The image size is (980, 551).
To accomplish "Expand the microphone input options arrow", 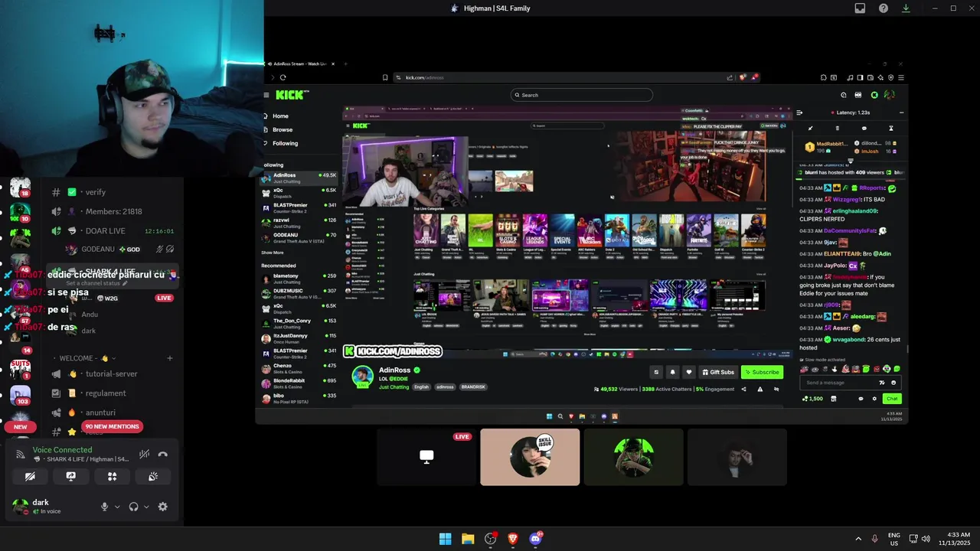I will pyautogui.click(x=117, y=507).
